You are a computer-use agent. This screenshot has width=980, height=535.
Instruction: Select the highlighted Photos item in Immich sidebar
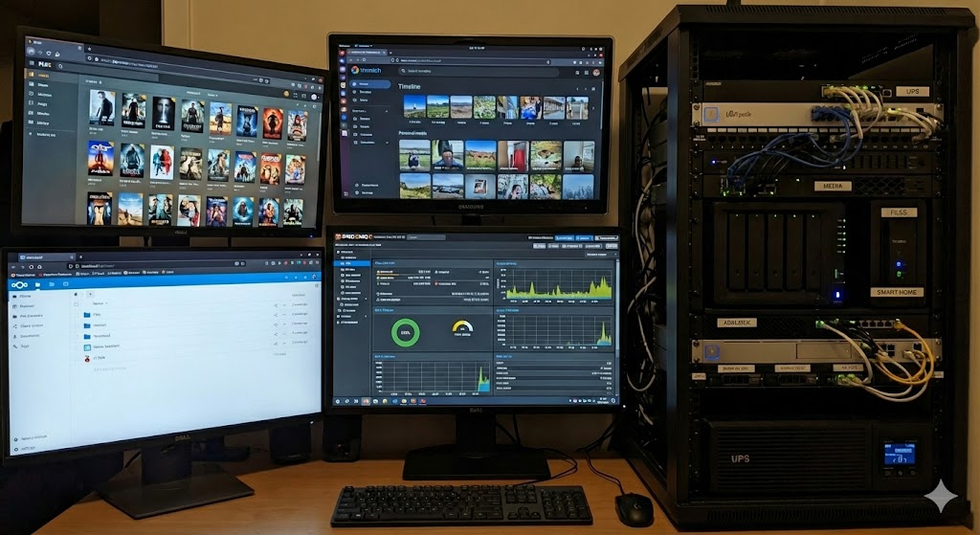click(x=370, y=84)
